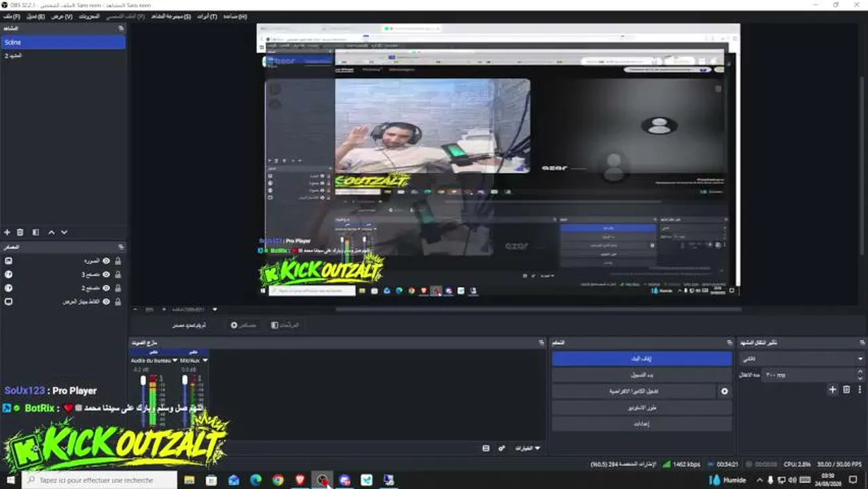Open the مجموعة المشاهد (S) menu
This screenshot has width=868, height=489.
(x=170, y=16)
